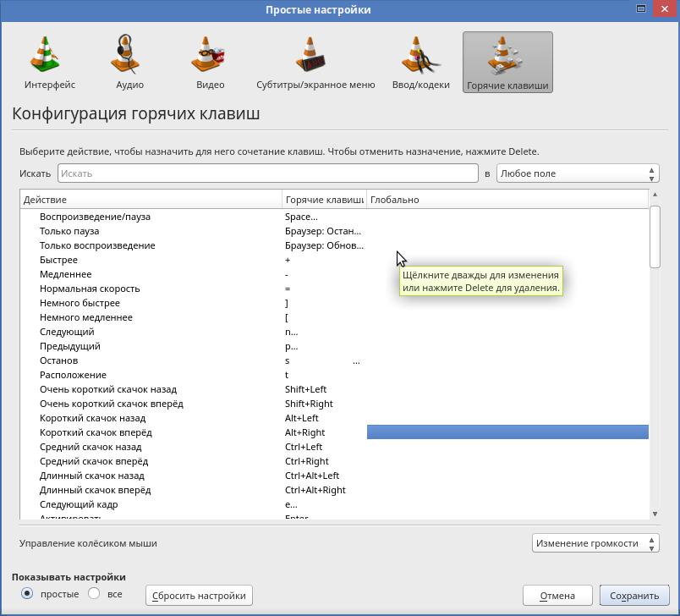Sort by the Глобально column header
Viewport: 680px width, 616px height.
[507, 200]
